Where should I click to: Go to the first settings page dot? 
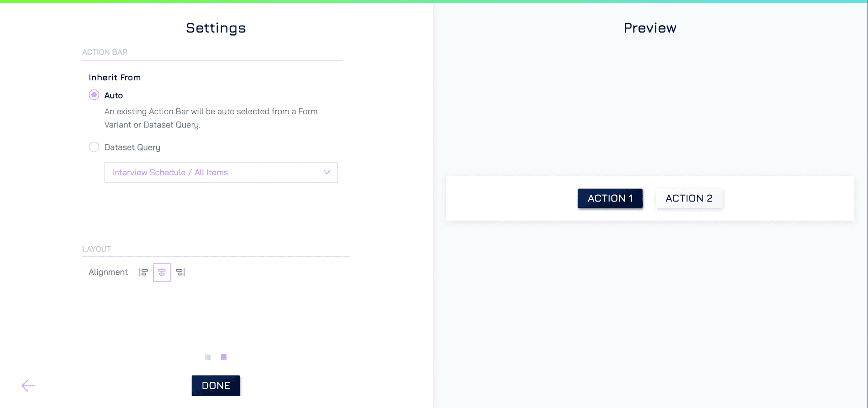click(x=208, y=357)
